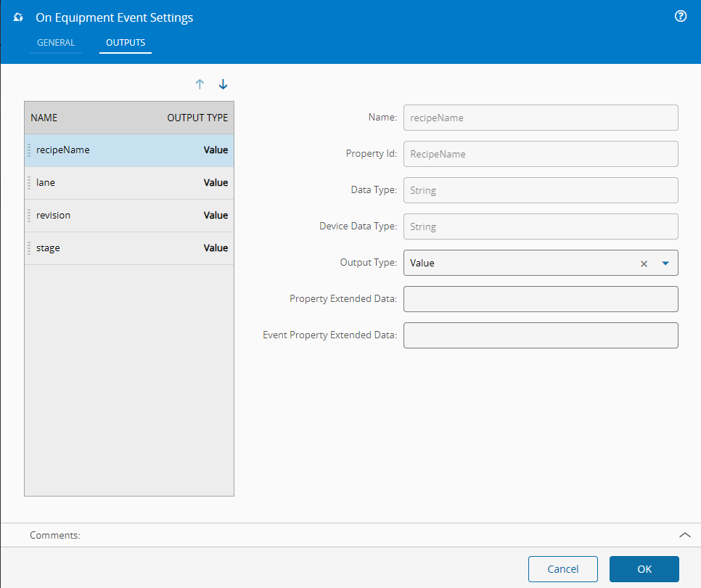Viewport: 701px width, 588px height.
Task: Switch to the General tab
Action: [56, 43]
